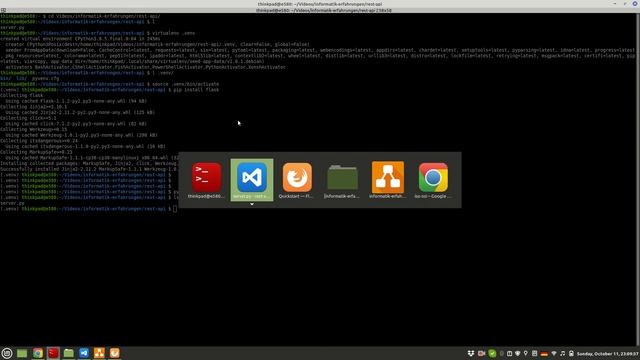The height and width of the screenshot is (360, 640).
Task: Click the location pin tray icon
Action: 526,353
